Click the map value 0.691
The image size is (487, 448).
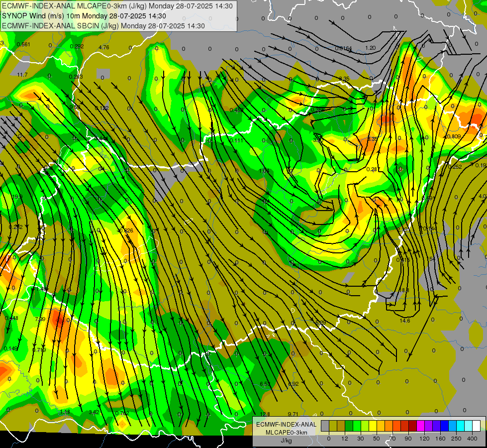pyautogui.click(x=428, y=198)
